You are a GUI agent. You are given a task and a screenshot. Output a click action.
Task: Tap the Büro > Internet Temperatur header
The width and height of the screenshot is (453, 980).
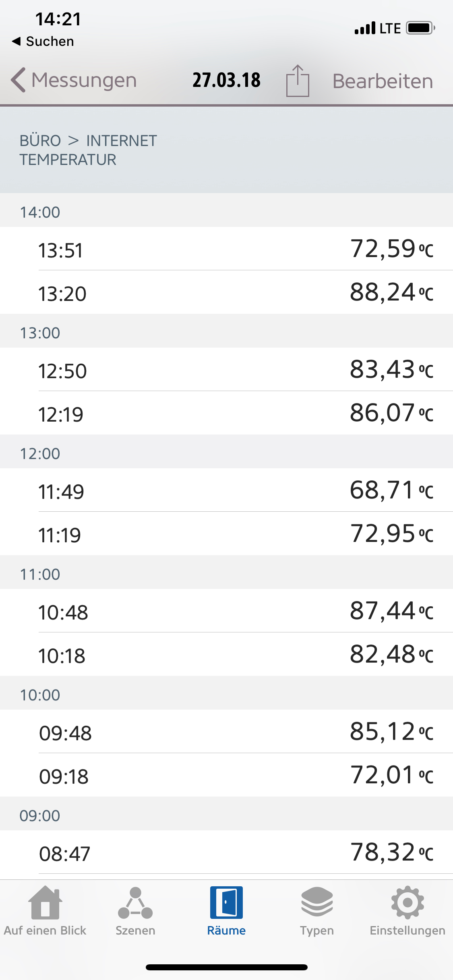[88, 150]
